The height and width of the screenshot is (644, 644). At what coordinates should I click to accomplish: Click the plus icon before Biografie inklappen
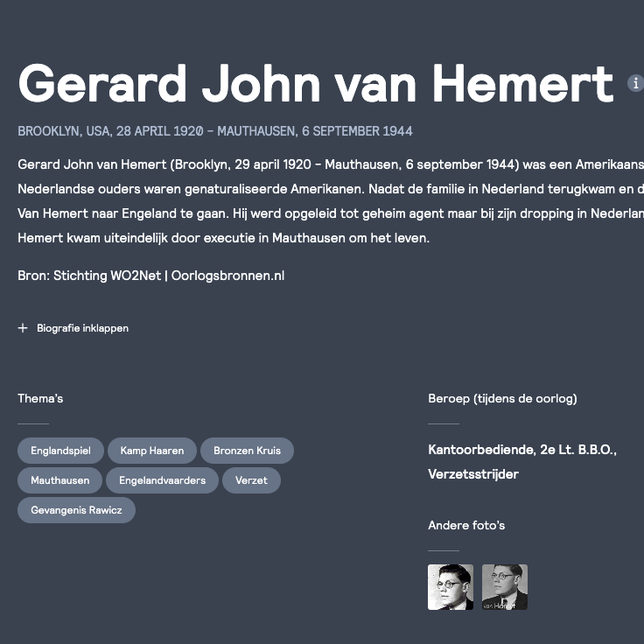pyautogui.click(x=23, y=328)
